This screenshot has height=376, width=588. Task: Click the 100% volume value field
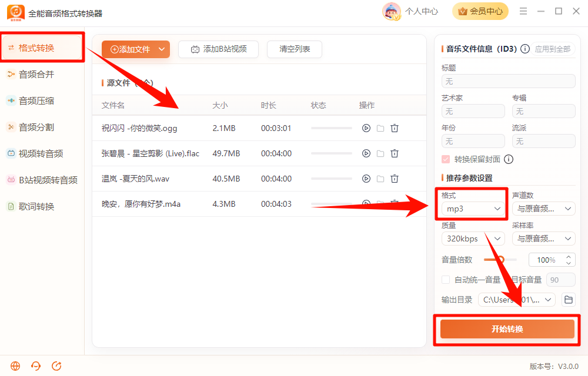(547, 260)
